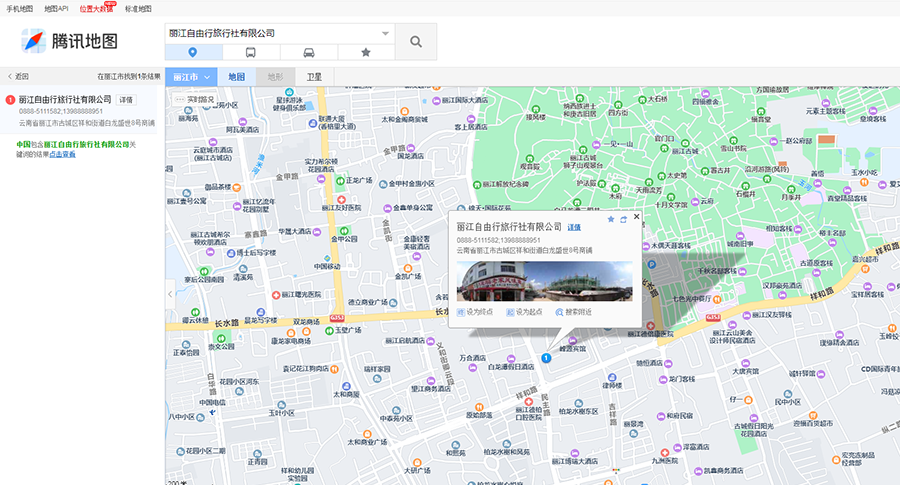Click the 丽江友好医院 map label

pyautogui.click(x=342, y=208)
